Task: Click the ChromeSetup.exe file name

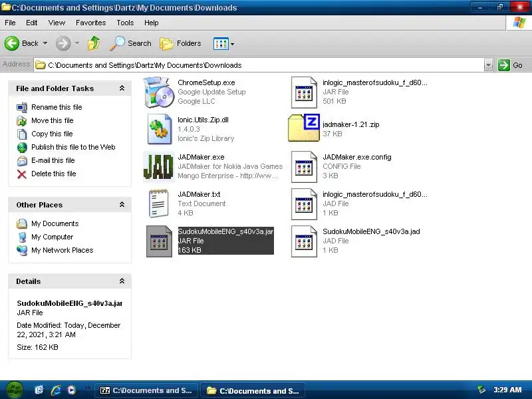Action: coord(206,82)
